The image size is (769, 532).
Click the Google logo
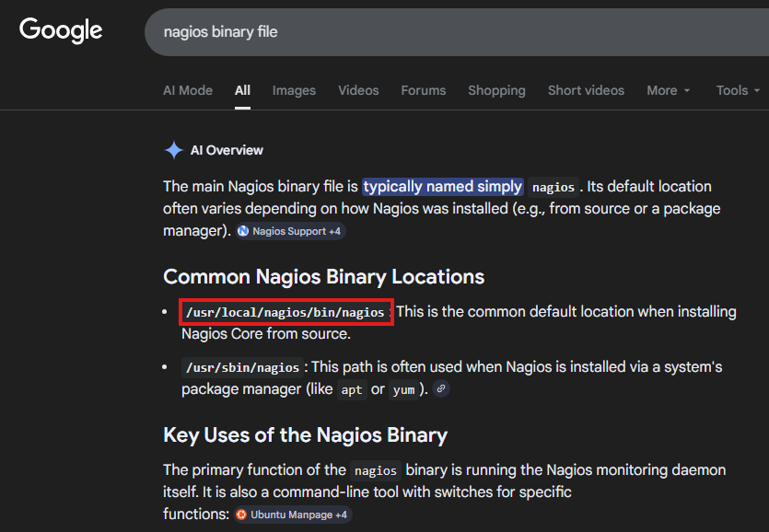(x=61, y=30)
